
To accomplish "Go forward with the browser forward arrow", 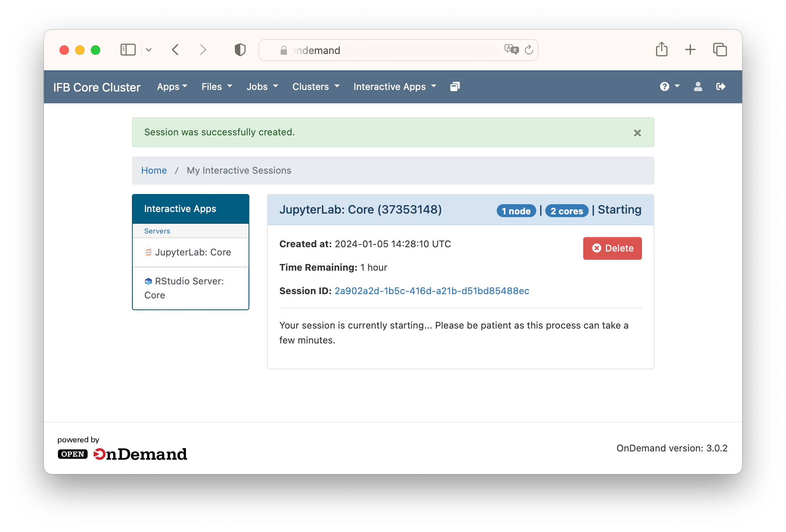I will click(203, 50).
